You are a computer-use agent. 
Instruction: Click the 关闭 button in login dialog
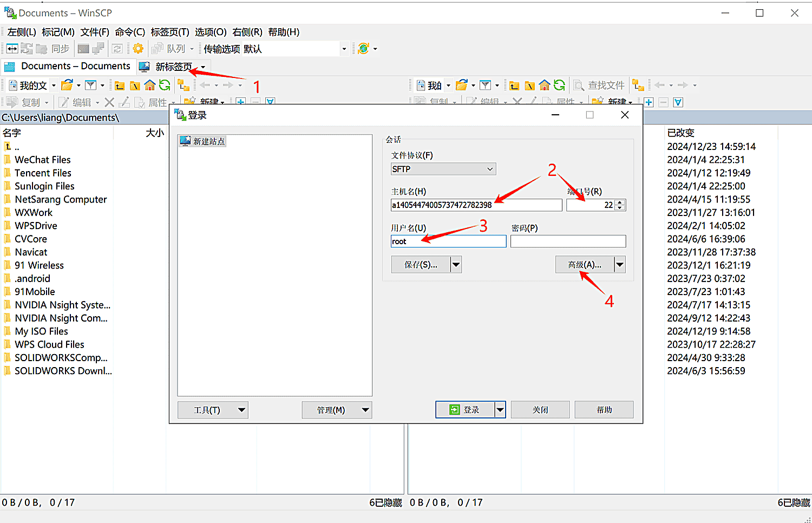pos(540,410)
